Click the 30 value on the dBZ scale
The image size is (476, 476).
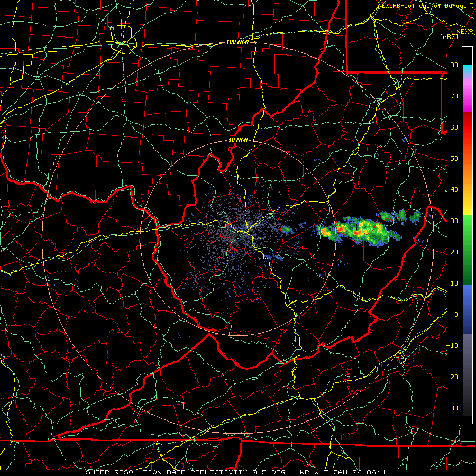point(454,221)
